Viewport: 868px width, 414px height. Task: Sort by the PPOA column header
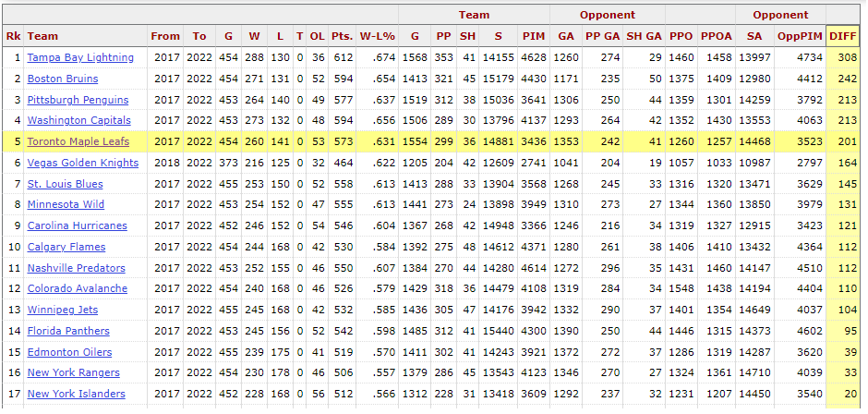(717, 36)
